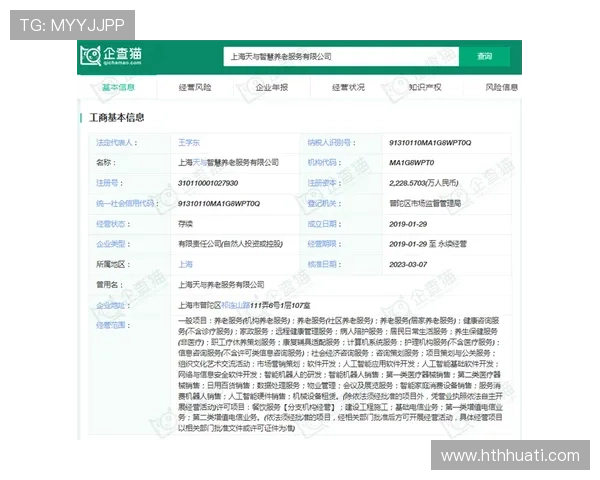Click registered capital 2,228.5703(万人民币)
Image resolution: width=600 pixels, height=480 pixels.
pyautogui.click(x=424, y=183)
